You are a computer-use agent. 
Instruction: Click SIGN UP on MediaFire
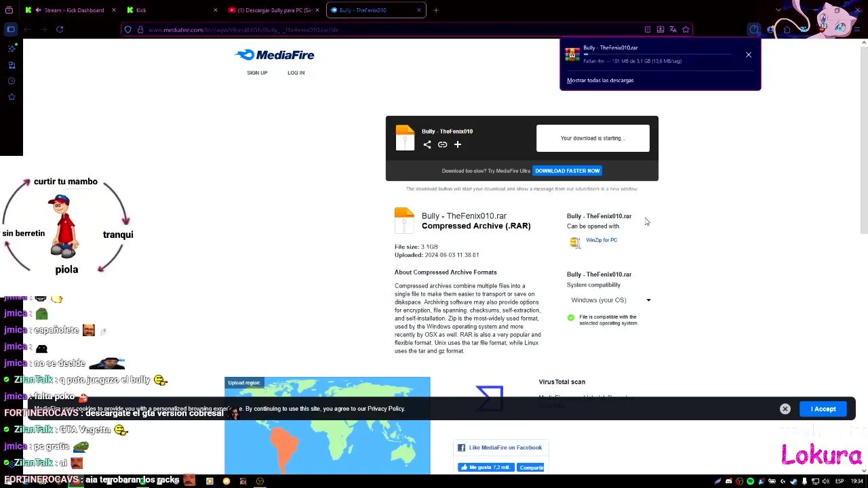point(257,73)
